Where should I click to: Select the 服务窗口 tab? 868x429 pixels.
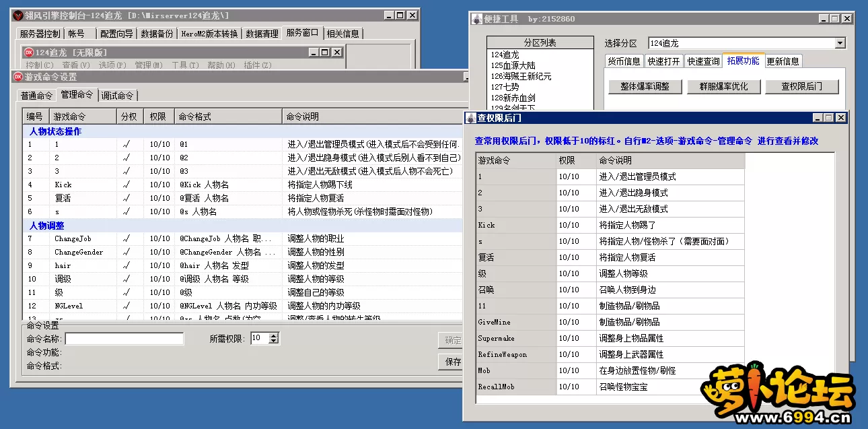[302, 32]
